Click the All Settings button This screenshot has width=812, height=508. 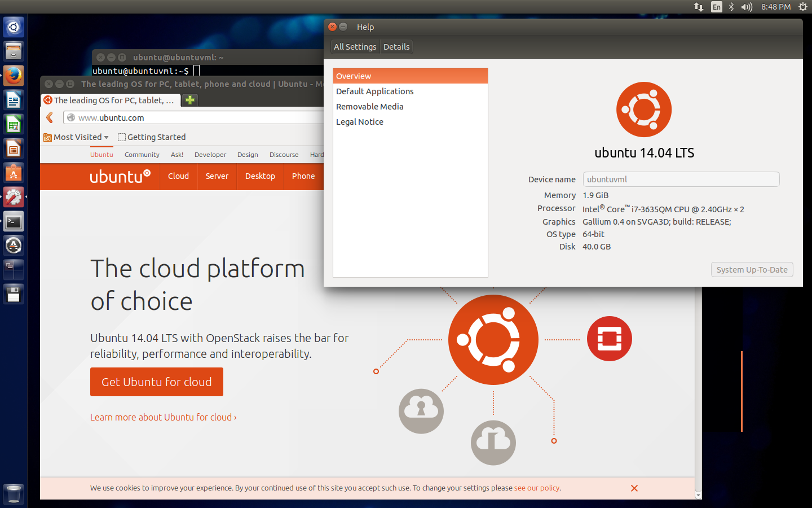pos(355,47)
